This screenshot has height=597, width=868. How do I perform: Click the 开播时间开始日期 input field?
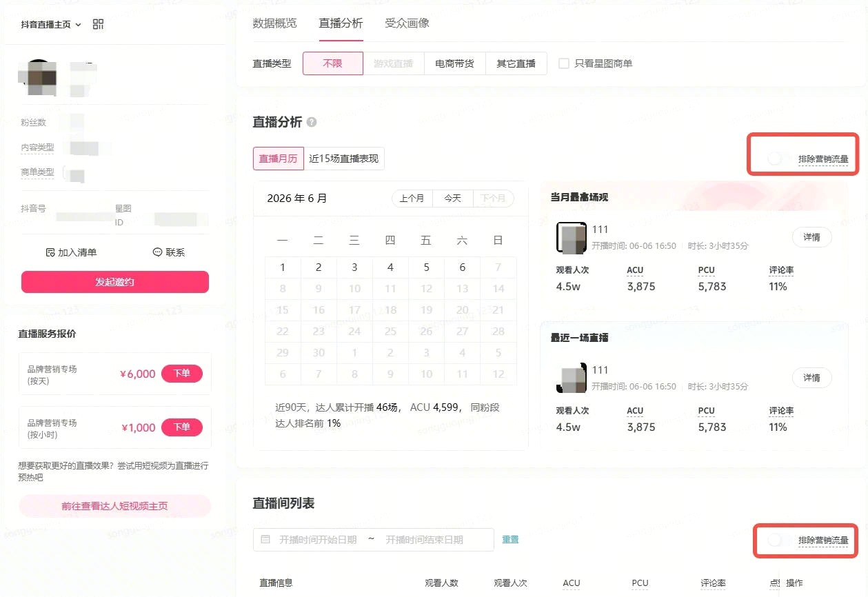[318, 540]
